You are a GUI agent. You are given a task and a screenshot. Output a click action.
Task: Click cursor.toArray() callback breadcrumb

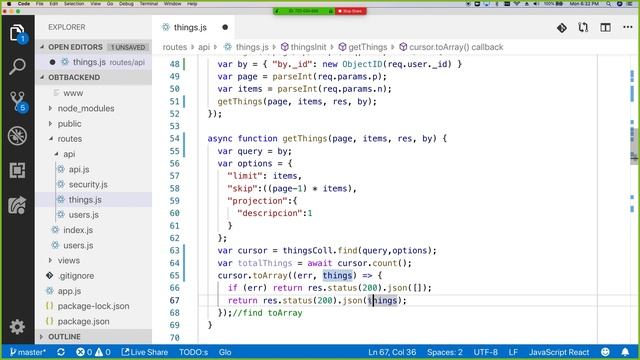click(x=456, y=47)
